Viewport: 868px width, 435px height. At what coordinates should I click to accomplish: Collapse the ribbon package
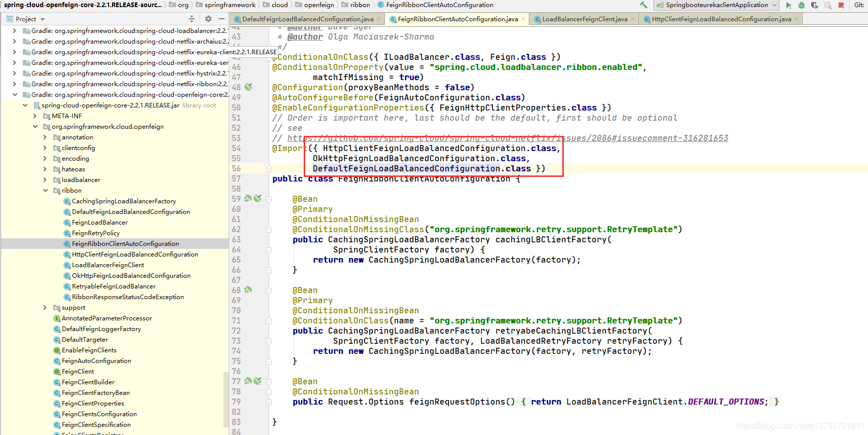(x=45, y=191)
